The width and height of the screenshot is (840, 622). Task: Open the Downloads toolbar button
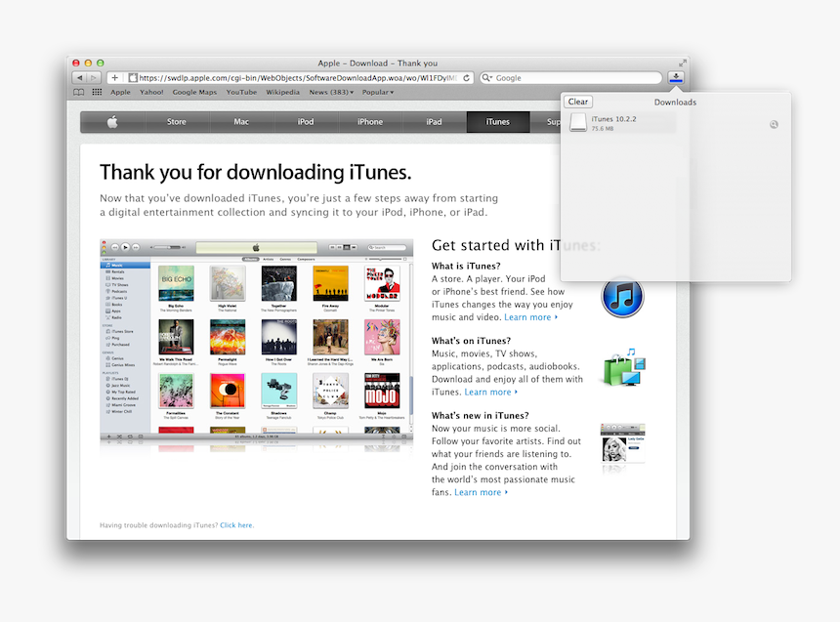[x=676, y=78]
